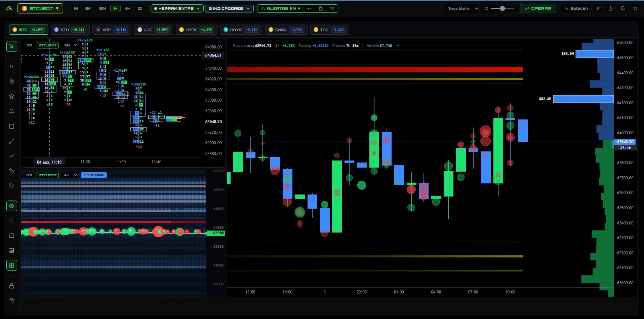Select the HYPE ticker chip
Screen dimensions: 644x319
pyautogui.click(x=197, y=30)
